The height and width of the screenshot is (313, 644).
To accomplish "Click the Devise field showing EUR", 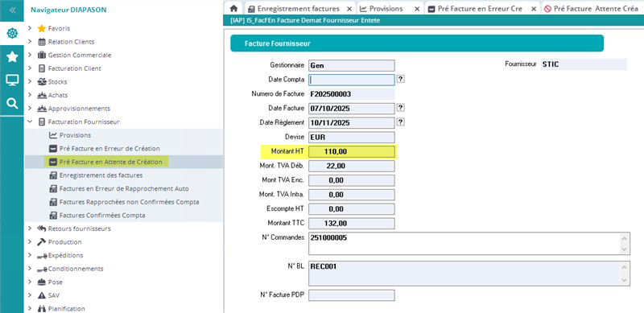I will 352,138.
